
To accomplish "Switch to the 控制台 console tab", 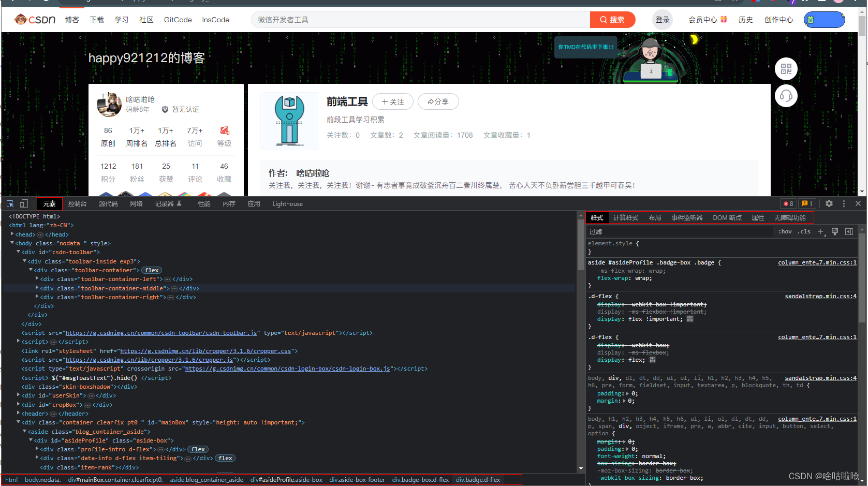I will pyautogui.click(x=77, y=203).
